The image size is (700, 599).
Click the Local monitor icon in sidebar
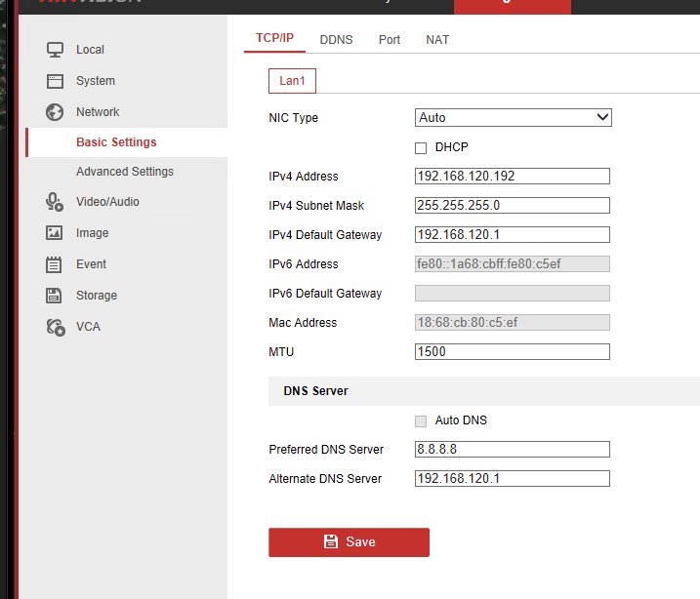(56, 50)
